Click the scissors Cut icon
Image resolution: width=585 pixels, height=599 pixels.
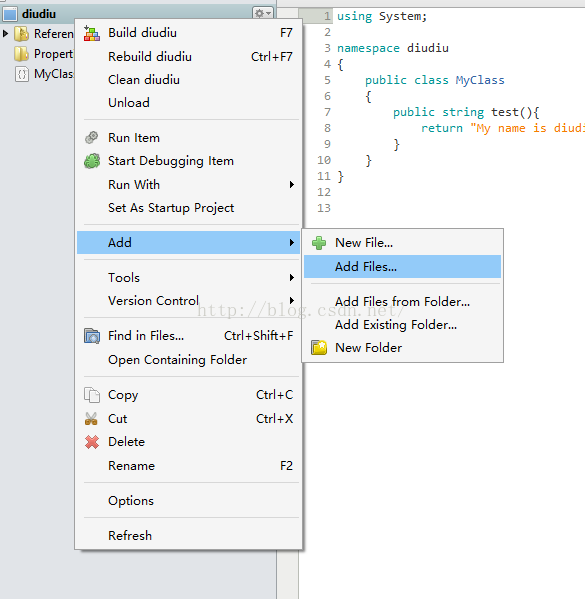coord(91,419)
